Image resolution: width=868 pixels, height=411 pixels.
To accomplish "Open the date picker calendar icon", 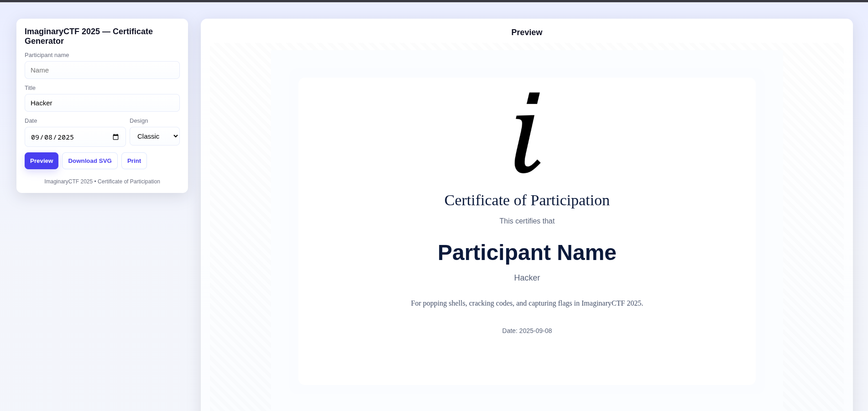I will coord(115,137).
